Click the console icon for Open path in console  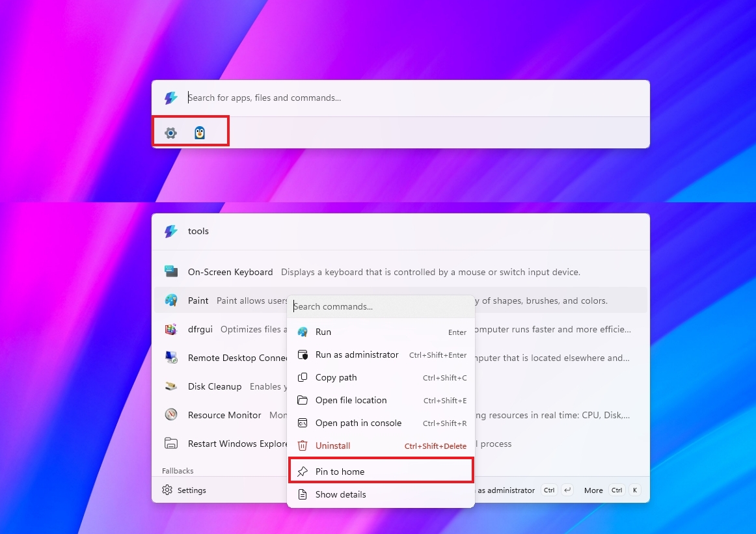pos(303,423)
